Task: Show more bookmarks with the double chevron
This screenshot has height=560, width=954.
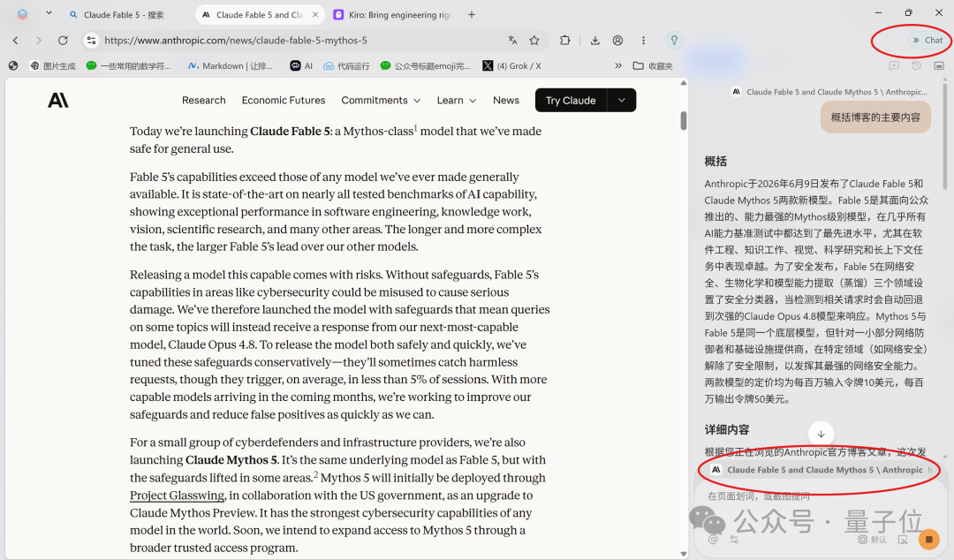Action: point(618,65)
